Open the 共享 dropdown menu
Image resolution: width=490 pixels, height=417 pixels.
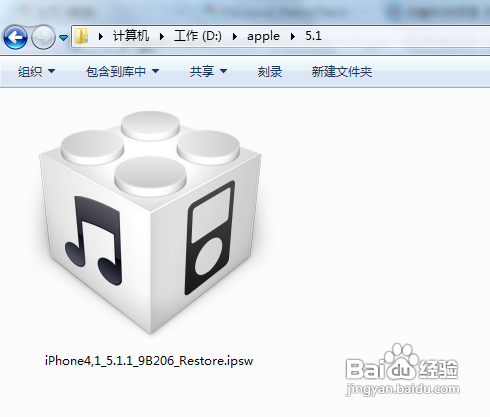coord(208,71)
